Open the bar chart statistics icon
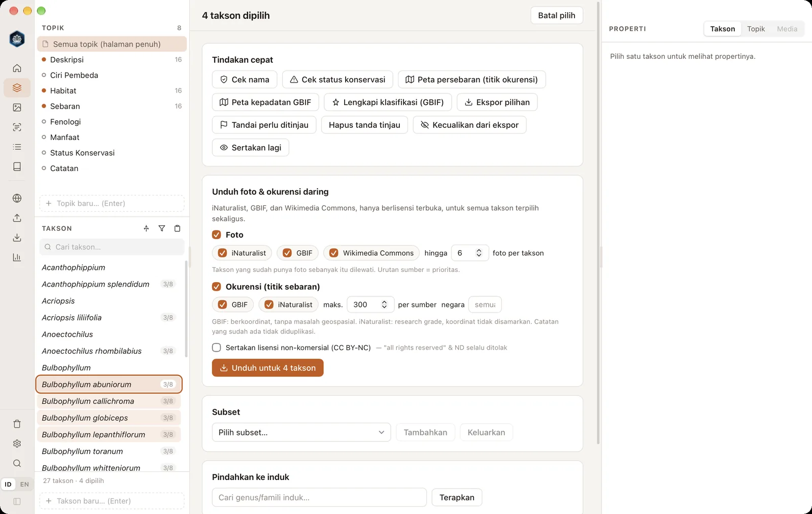812x514 pixels. (x=17, y=257)
